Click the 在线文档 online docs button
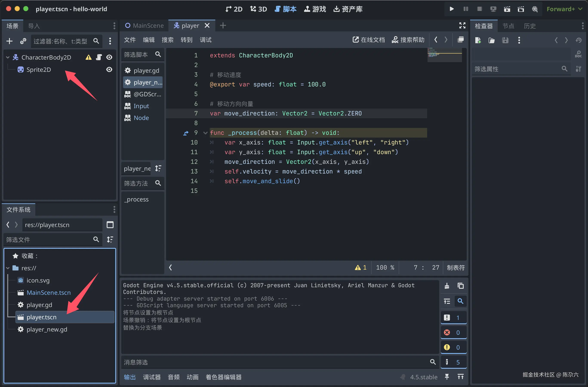The height and width of the screenshot is (387, 588). pos(368,40)
